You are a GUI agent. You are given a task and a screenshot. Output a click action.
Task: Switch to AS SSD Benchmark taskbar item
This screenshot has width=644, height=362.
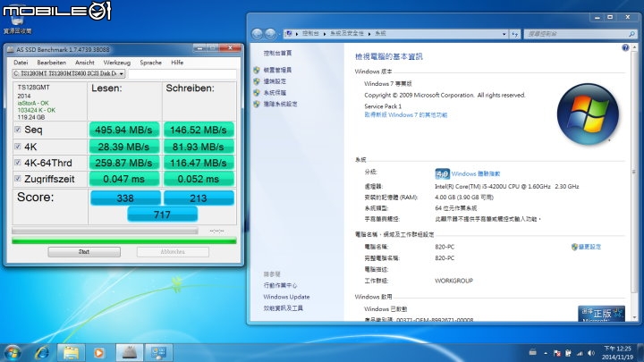[130, 352]
